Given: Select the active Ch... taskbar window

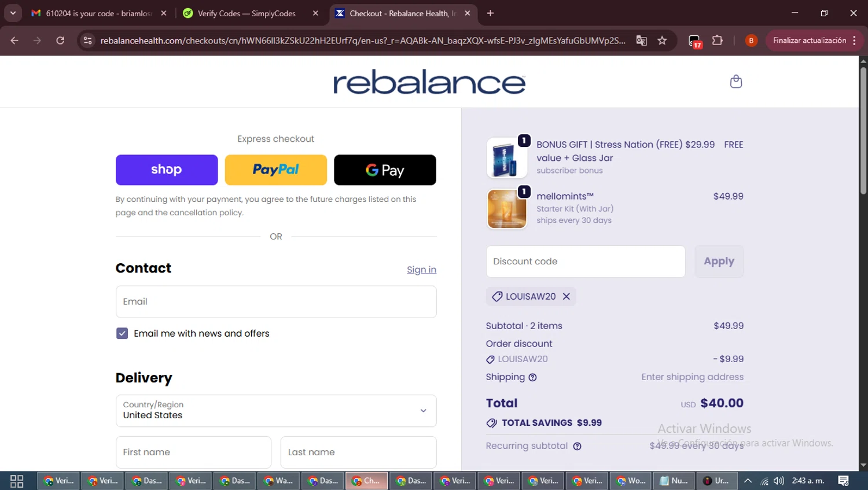Looking at the screenshot, I should pos(367,481).
